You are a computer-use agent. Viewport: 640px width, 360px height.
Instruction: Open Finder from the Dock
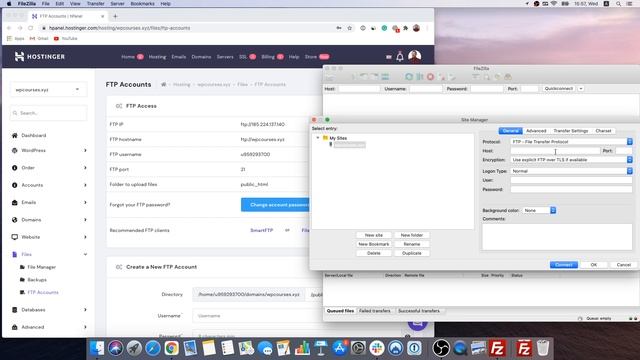(97, 348)
